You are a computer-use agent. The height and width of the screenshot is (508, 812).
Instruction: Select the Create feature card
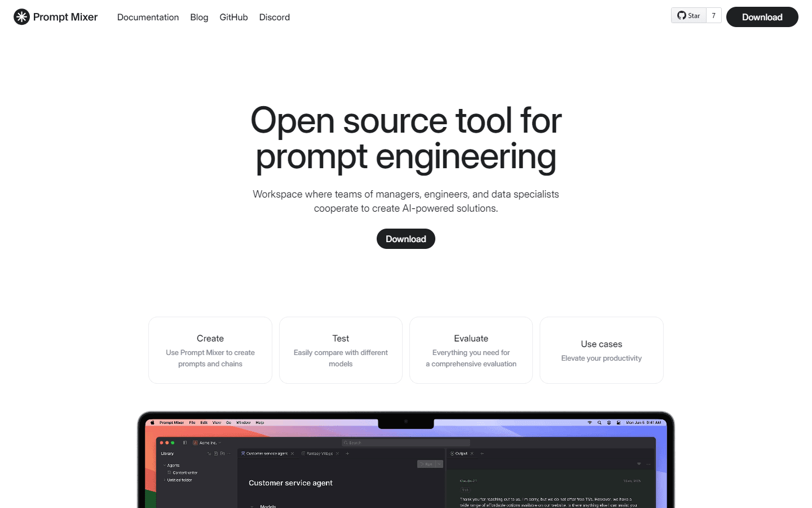coord(210,350)
